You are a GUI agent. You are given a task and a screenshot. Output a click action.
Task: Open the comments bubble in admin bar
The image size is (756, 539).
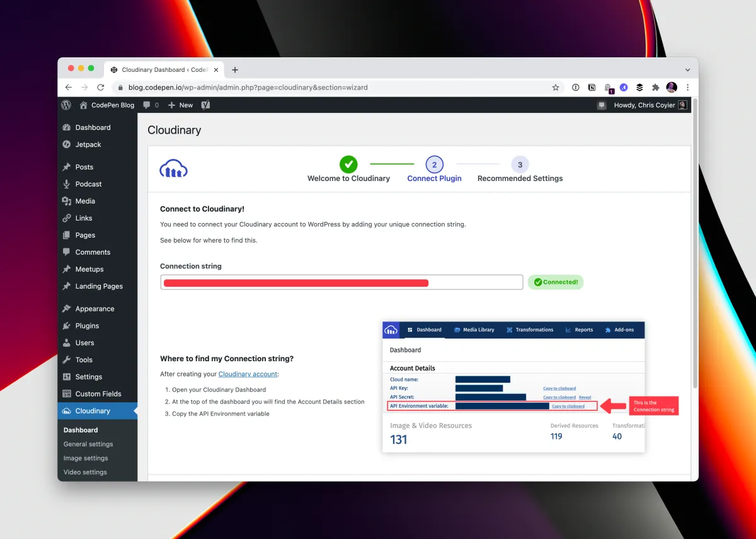point(151,105)
